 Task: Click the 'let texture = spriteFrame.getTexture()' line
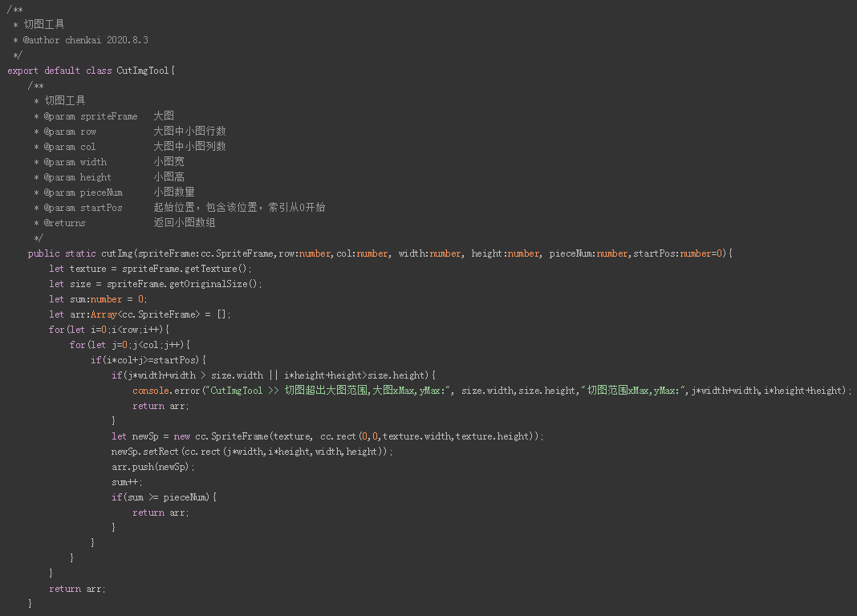point(150,269)
